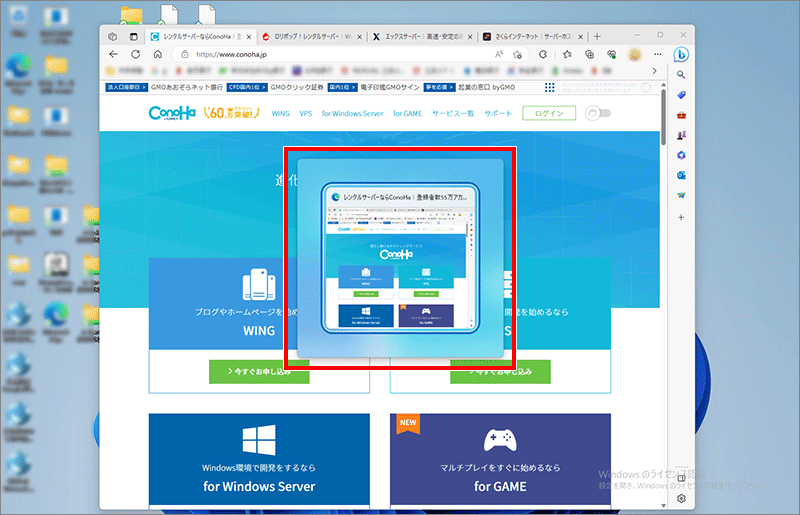Close the Lolipop tab
Image resolution: width=800 pixels, height=515 pixels.
point(359,37)
